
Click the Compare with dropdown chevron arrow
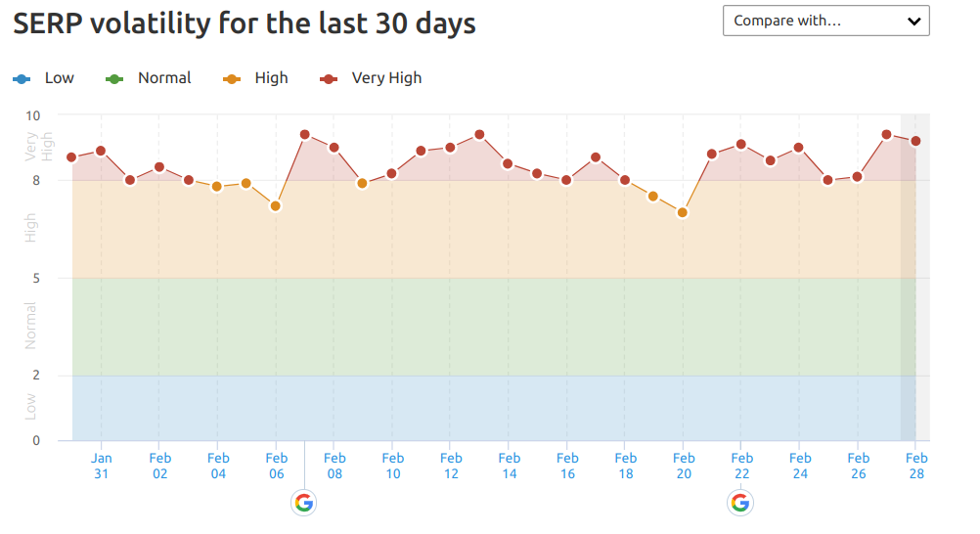click(x=913, y=21)
